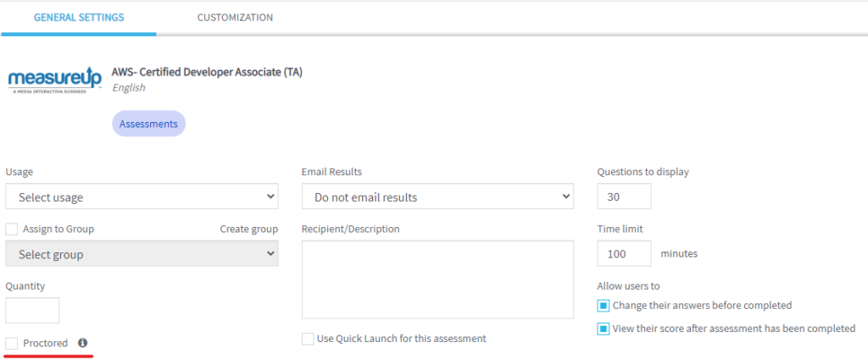
Task: Uncheck Change their answers before completed
Action: [x=604, y=306]
